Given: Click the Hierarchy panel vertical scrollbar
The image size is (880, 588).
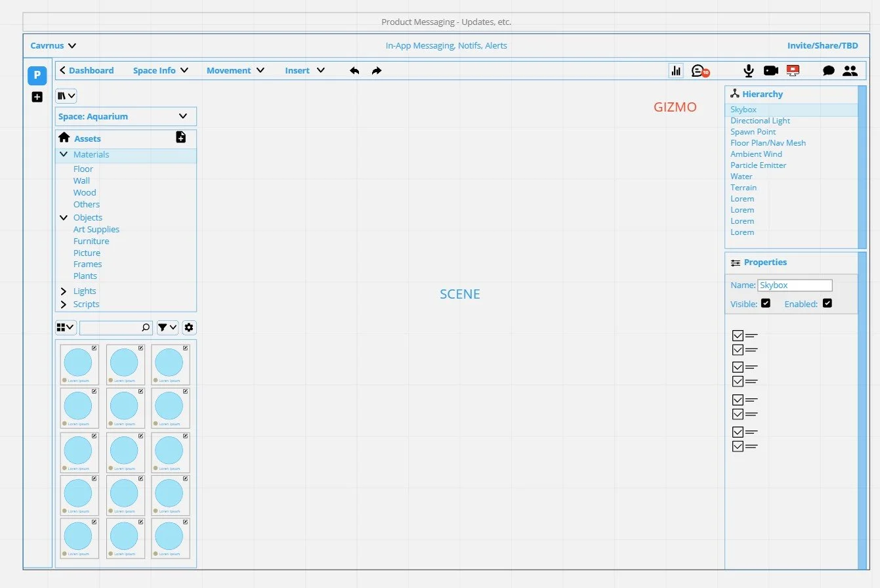Looking at the screenshot, I should pyautogui.click(x=862, y=167).
